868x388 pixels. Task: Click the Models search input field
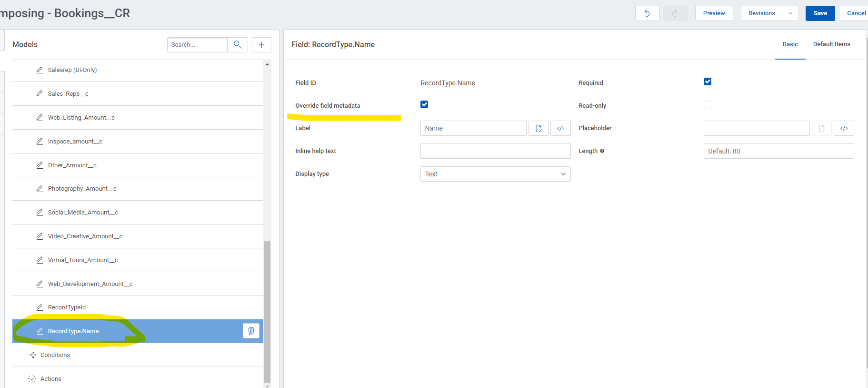tap(197, 45)
